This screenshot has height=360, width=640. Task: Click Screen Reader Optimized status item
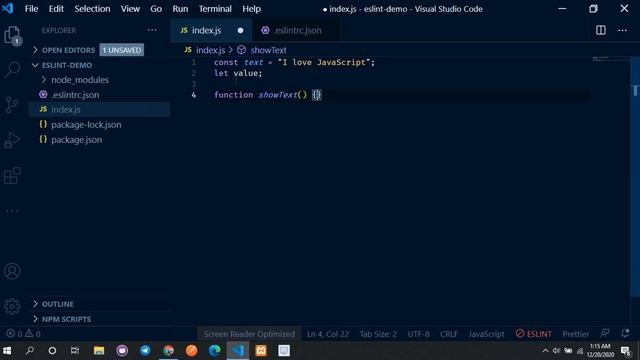[249, 334]
